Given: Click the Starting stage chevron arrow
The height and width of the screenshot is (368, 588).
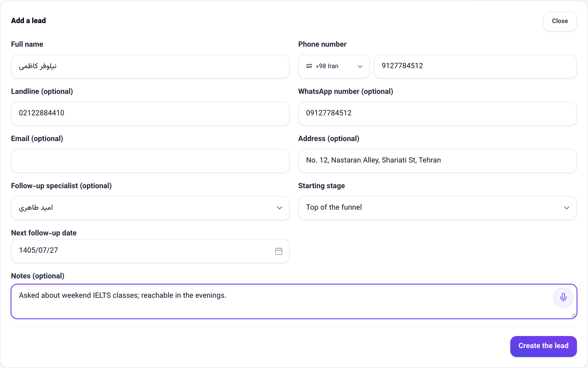Looking at the screenshot, I should (566, 208).
